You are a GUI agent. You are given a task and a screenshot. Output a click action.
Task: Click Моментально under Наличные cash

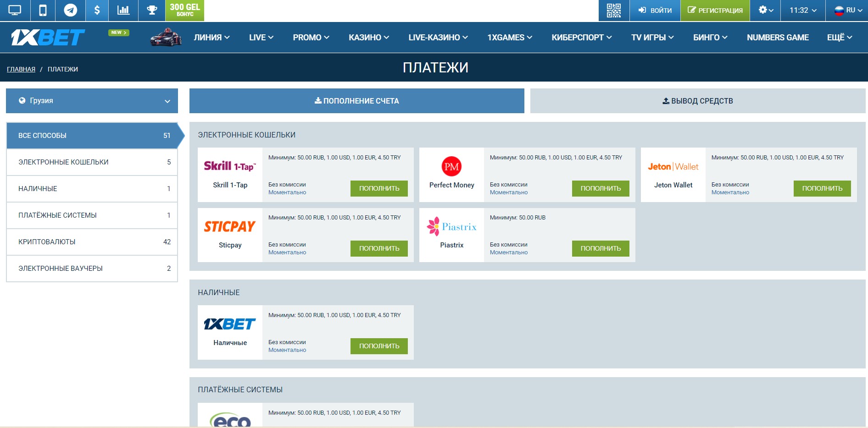(287, 350)
